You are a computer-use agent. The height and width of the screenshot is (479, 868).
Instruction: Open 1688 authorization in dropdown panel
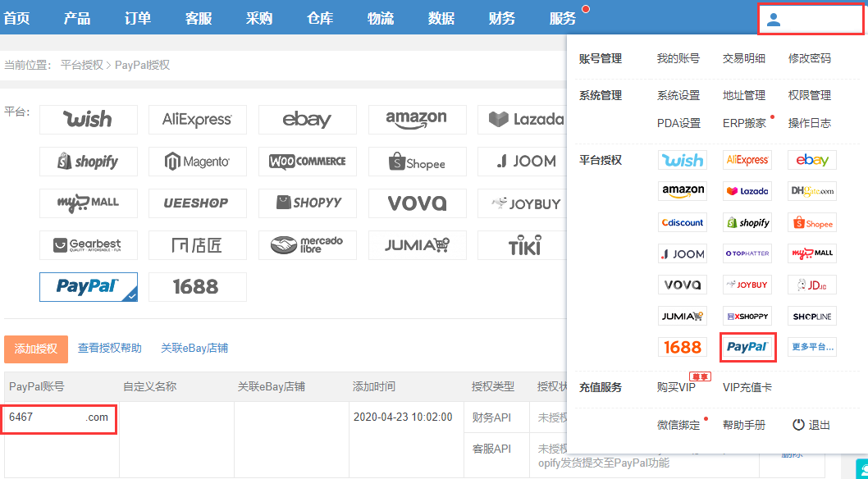pos(683,348)
